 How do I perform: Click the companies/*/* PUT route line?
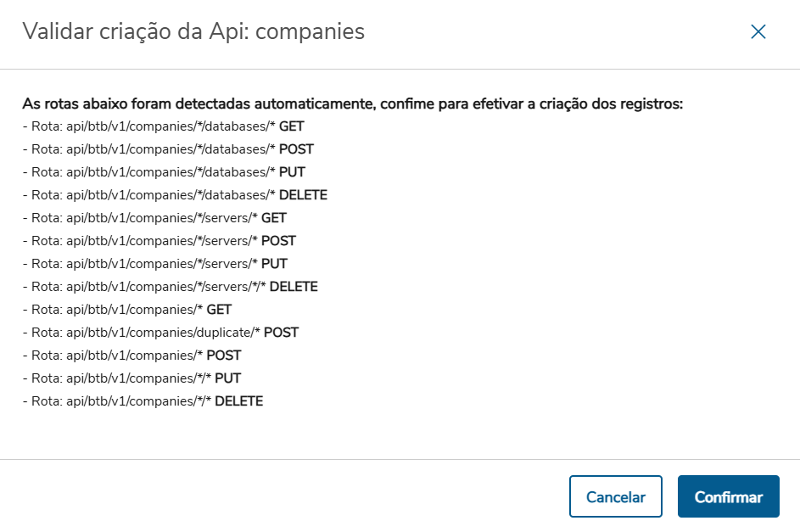135,378
